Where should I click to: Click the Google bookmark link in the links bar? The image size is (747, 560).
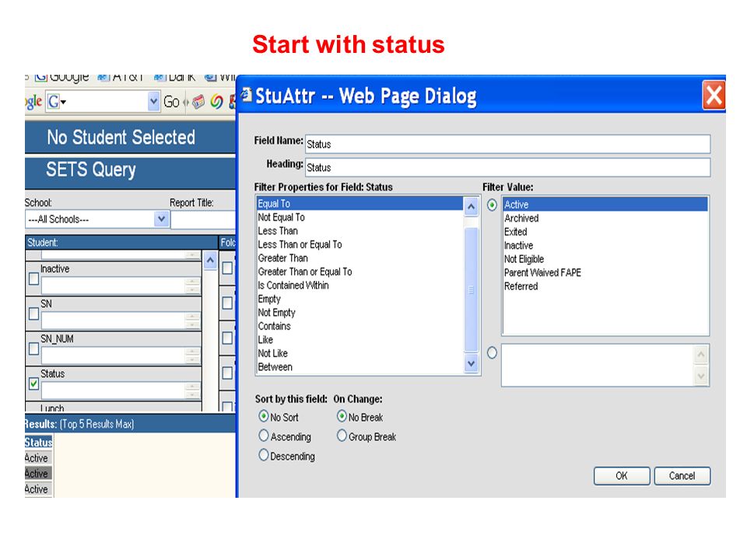62,77
